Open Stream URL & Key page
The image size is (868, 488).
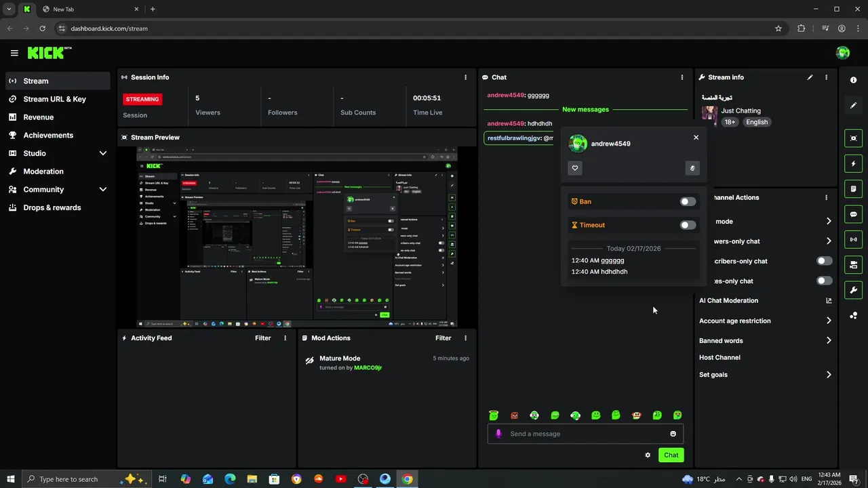click(58, 99)
